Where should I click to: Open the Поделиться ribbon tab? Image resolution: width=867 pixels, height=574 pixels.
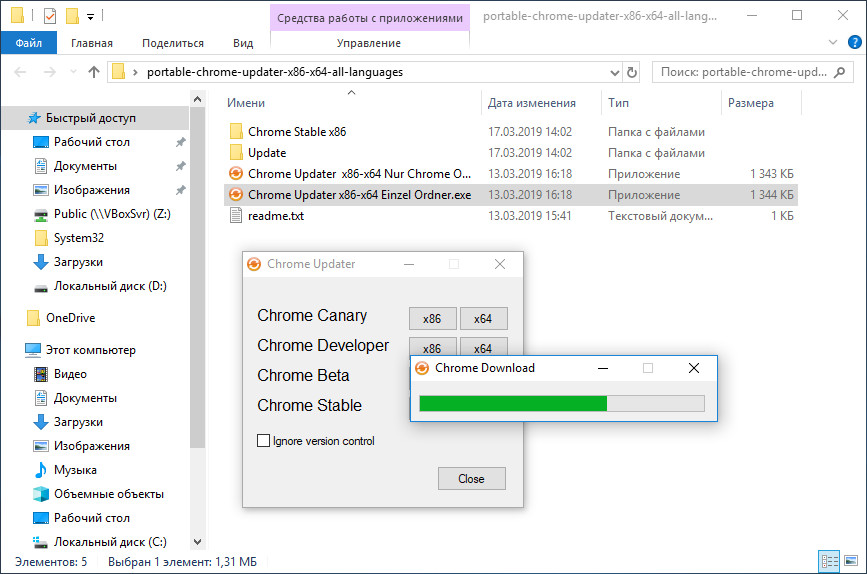coord(173,43)
